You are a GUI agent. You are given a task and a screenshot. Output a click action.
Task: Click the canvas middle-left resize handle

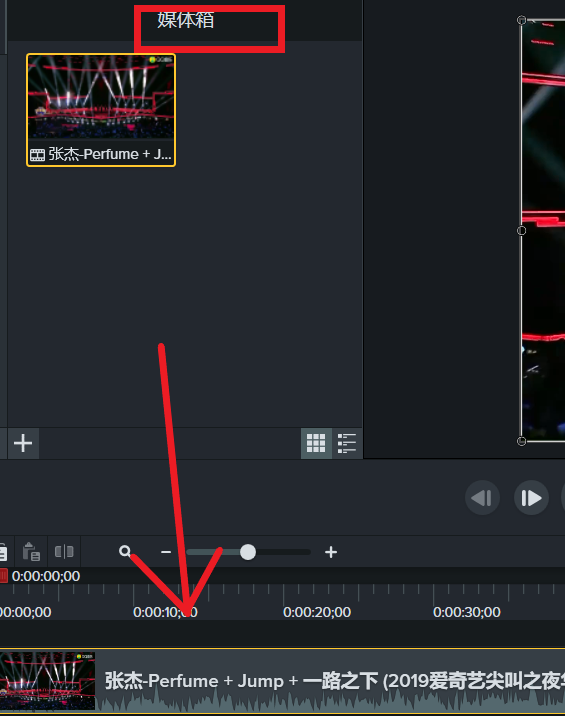tap(521, 231)
